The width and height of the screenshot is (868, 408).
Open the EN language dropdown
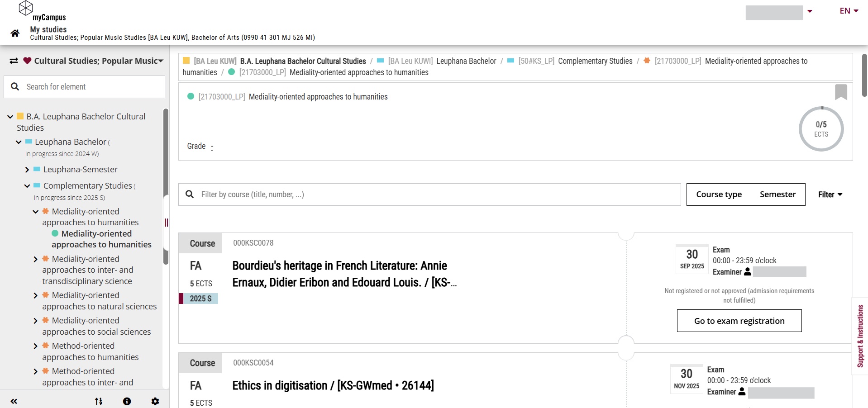849,11
